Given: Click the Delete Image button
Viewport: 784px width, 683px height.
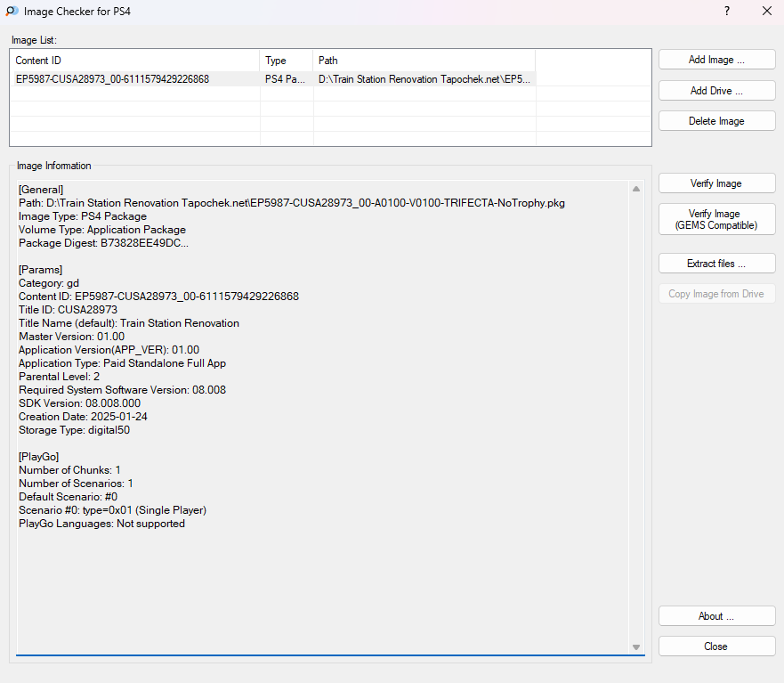Looking at the screenshot, I should [x=716, y=121].
